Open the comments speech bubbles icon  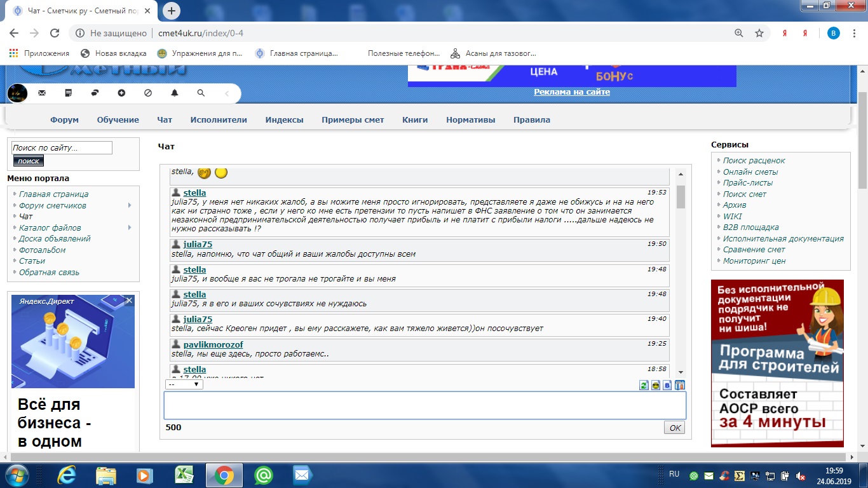tap(95, 93)
